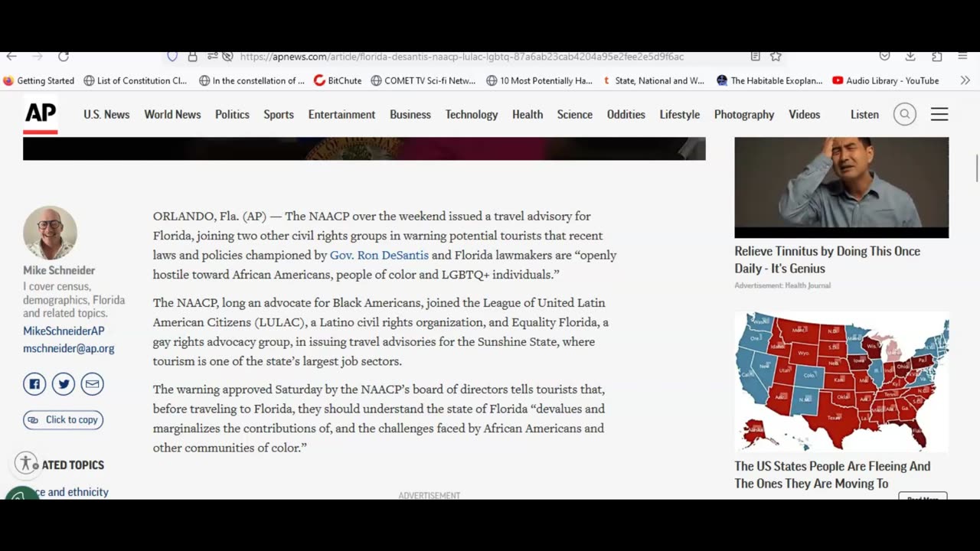This screenshot has width=980, height=551.
Task: Open Politics section
Action: [x=232, y=115]
